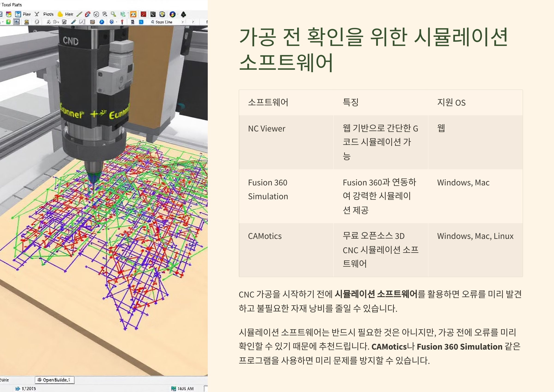Viewport: 554px width, 392px height.
Task: Open the Heк menu item
Action: click(x=69, y=14)
